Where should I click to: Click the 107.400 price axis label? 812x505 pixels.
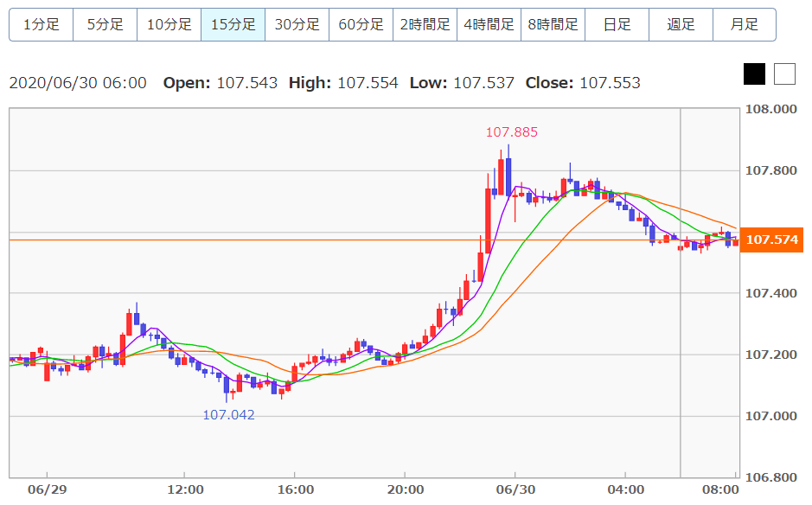771,293
